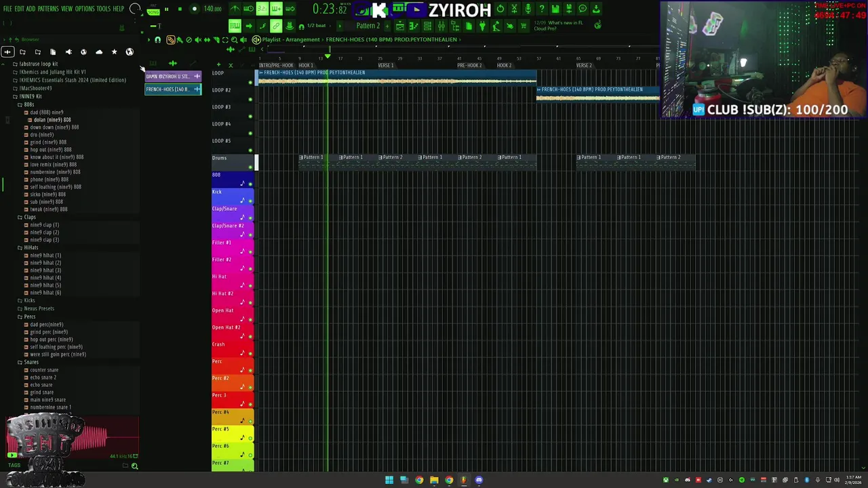Select the Playlist paint brush tool
The image size is (868, 488).
tap(179, 39)
